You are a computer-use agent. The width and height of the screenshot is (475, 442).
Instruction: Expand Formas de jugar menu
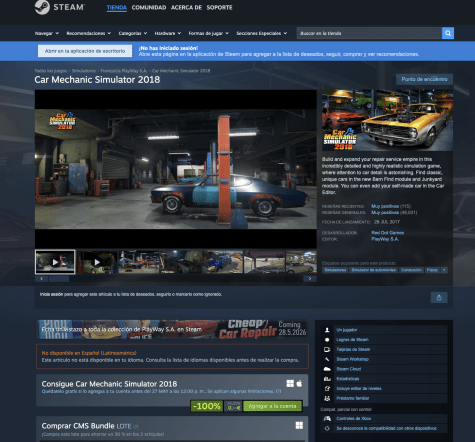tap(209, 33)
